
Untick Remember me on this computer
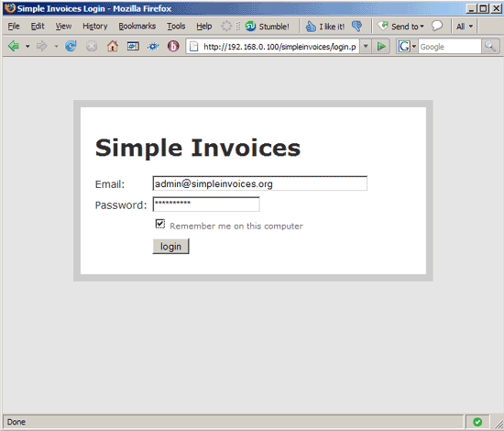[160, 224]
